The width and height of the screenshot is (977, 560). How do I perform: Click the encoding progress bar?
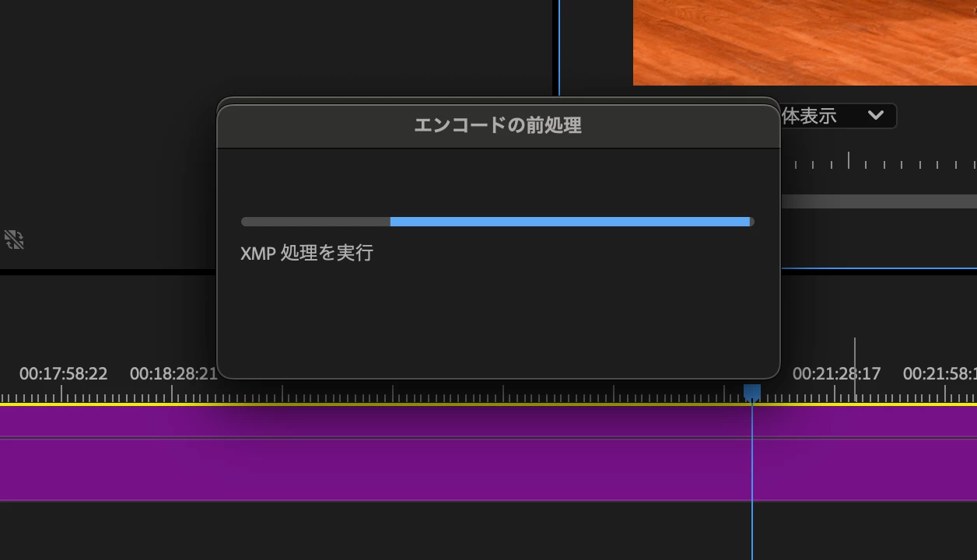(x=498, y=222)
